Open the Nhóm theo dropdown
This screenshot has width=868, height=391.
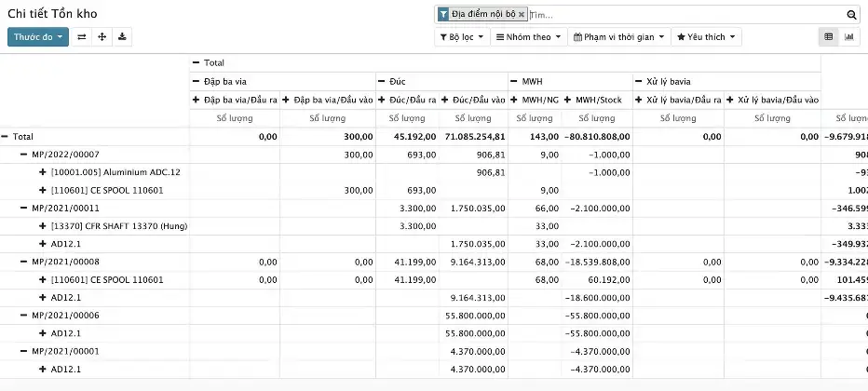(x=529, y=37)
